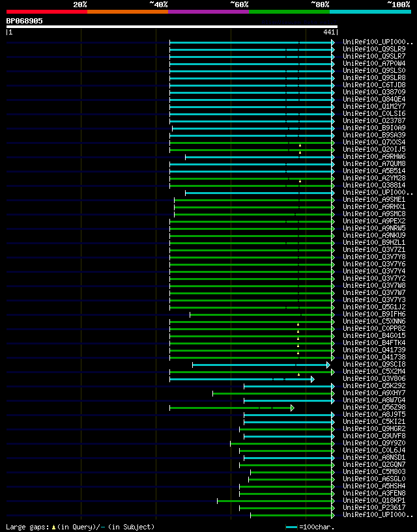The height and width of the screenshot is (532, 417).
Task: Select the BP068905 query label
Action: click(x=25, y=21)
